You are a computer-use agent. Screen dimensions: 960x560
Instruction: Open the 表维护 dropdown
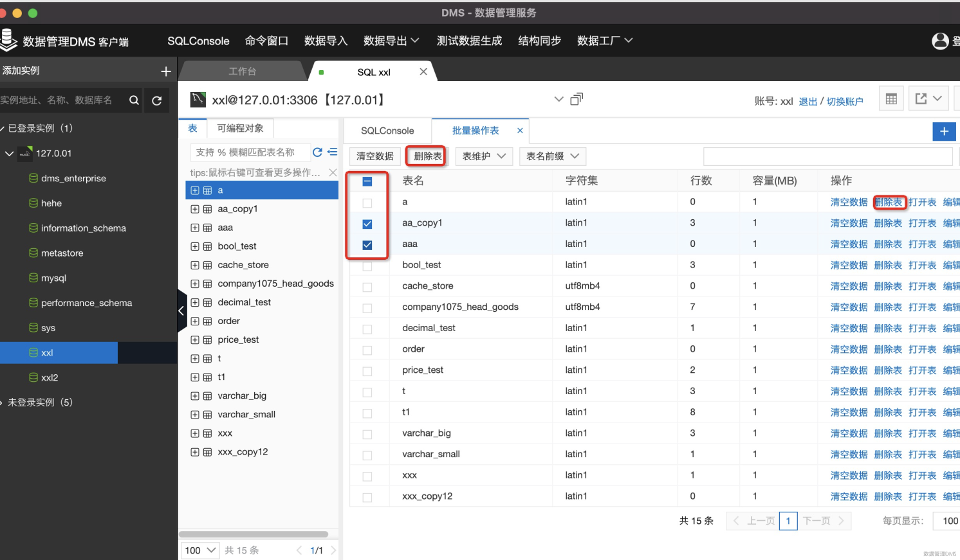click(484, 156)
